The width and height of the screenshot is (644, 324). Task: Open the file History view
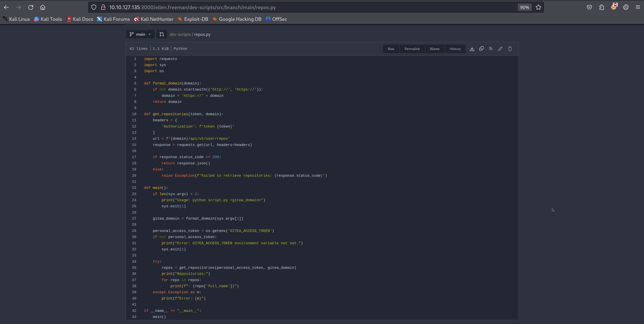click(455, 49)
